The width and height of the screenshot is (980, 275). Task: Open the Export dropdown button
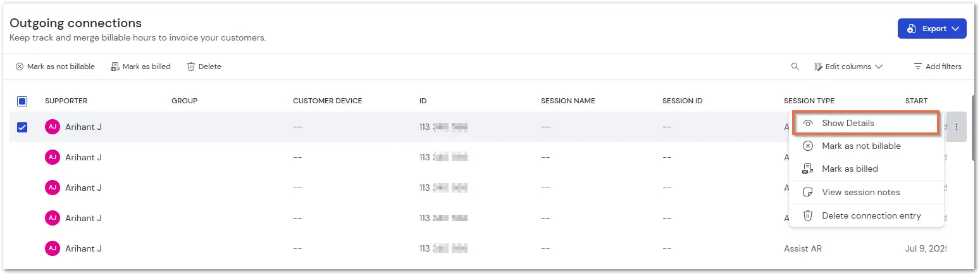click(932, 29)
